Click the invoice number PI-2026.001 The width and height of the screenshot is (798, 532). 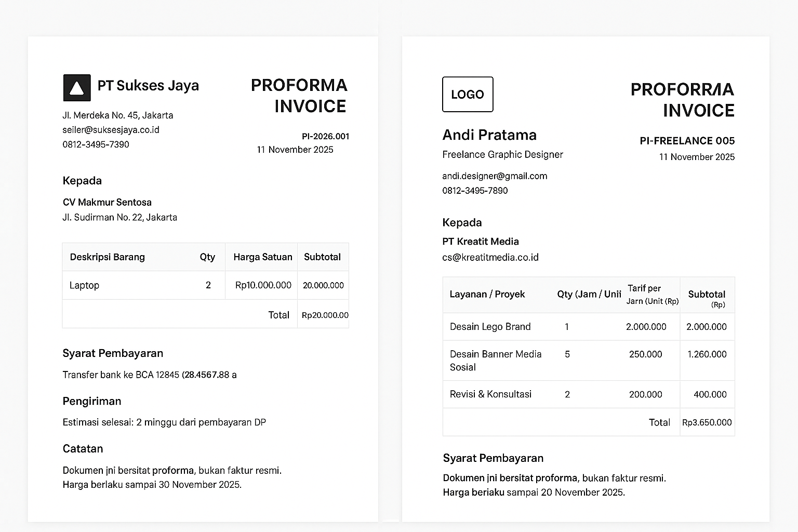[325, 136]
